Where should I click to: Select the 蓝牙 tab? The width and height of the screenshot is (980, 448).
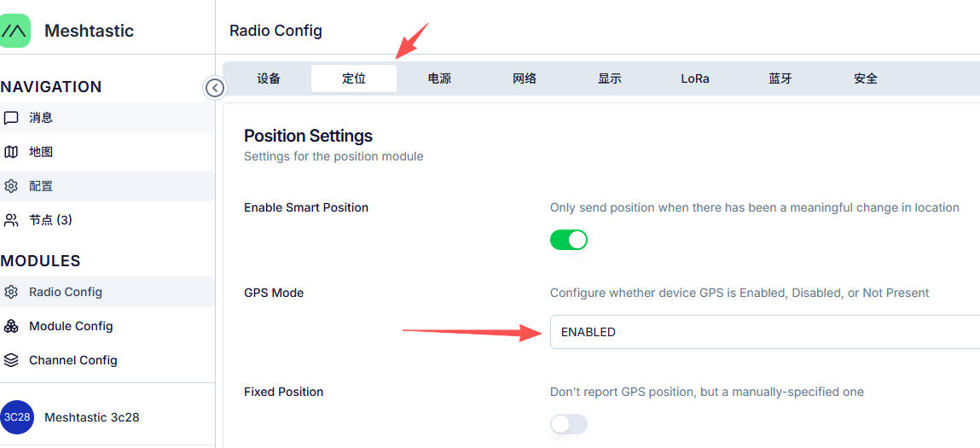[780, 79]
